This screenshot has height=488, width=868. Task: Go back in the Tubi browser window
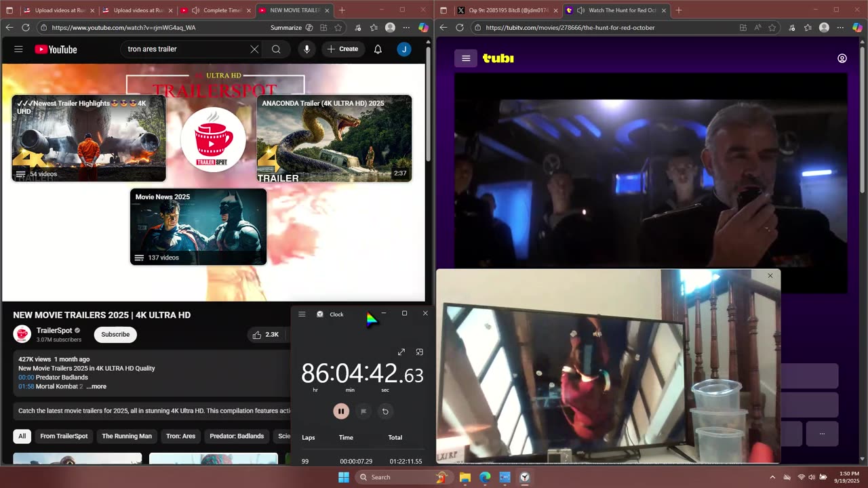pyautogui.click(x=443, y=28)
